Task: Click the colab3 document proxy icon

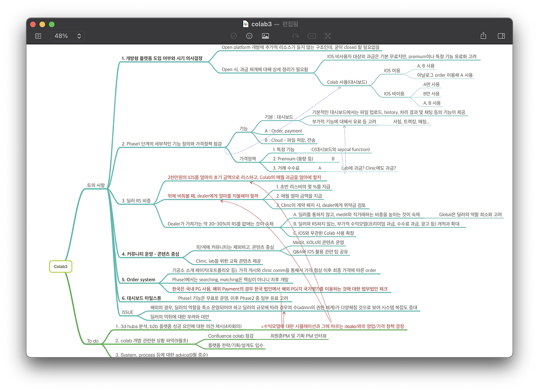Action: coord(246,24)
